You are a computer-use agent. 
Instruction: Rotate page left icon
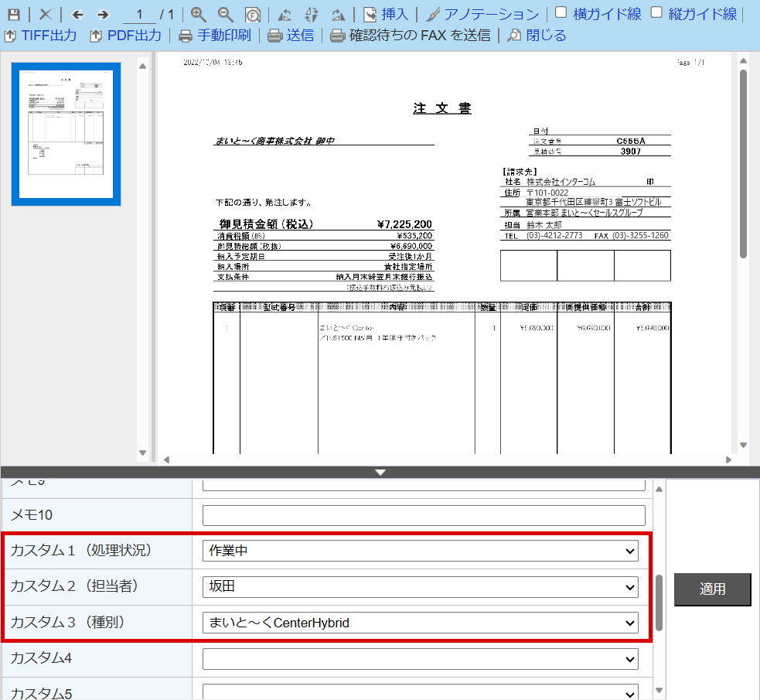(x=285, y=15)
